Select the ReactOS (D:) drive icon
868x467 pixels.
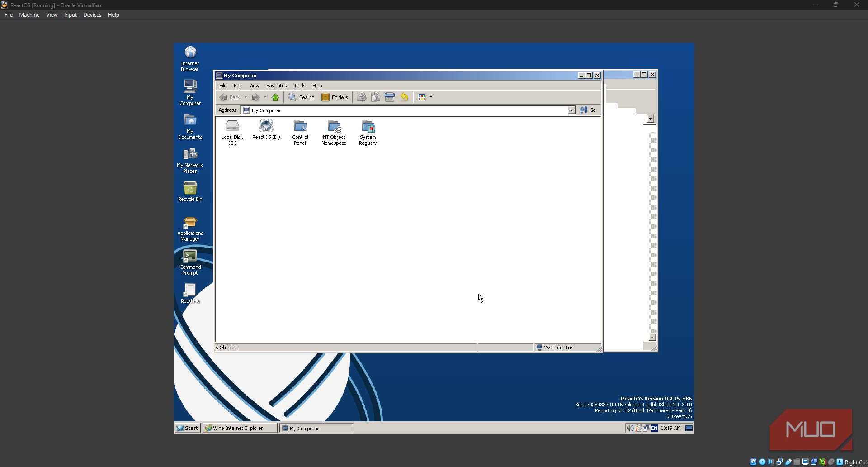[x=266, y=129]
